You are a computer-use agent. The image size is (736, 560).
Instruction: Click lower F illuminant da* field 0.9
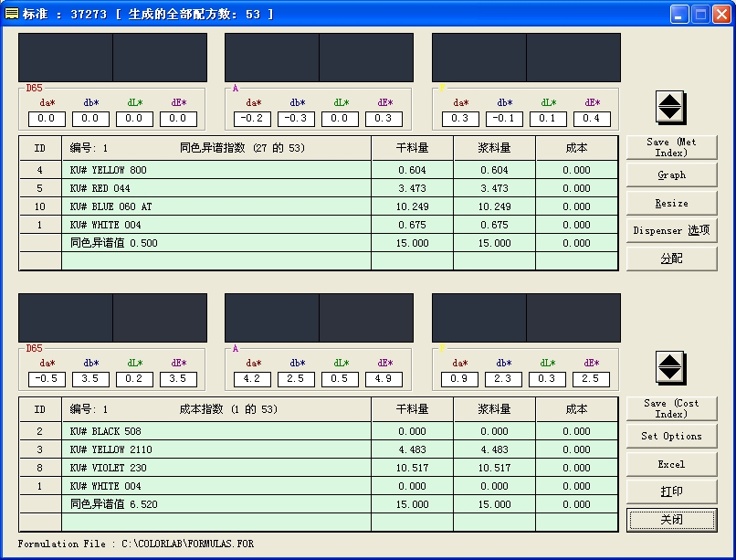[x=459, y=379]
